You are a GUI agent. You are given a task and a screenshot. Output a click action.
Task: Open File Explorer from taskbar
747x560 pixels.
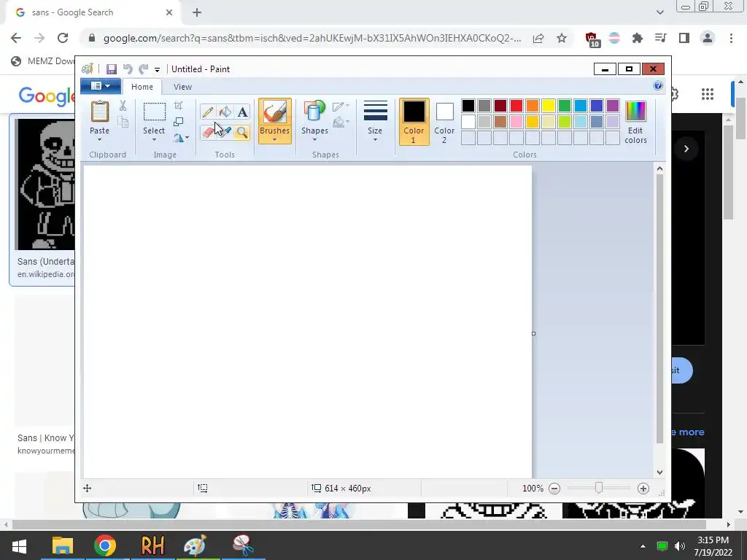[x=63, y=545]
